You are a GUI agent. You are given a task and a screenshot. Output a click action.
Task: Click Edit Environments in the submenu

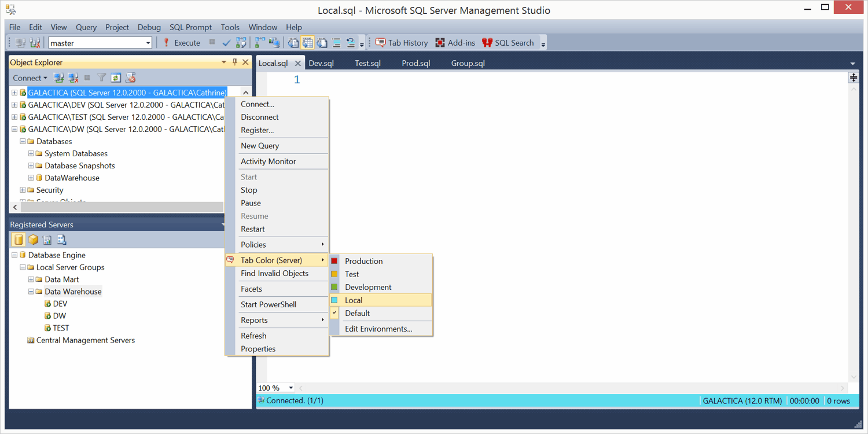(x=378, y=329)
